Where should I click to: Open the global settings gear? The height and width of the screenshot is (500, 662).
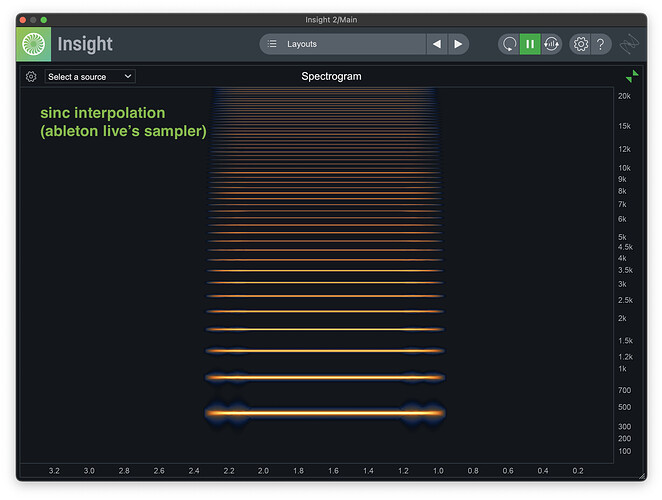tap(580, 44)
